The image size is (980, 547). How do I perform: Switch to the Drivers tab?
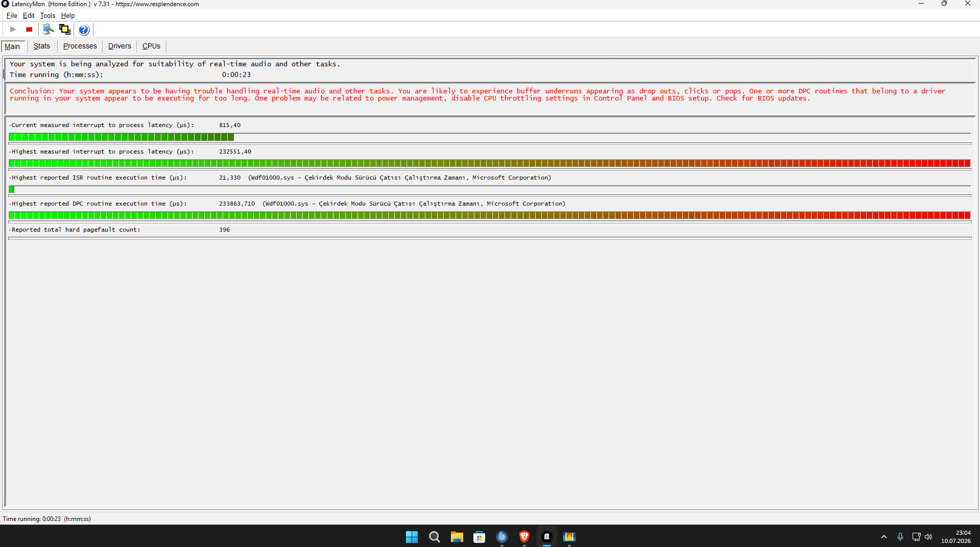[119, 46]
